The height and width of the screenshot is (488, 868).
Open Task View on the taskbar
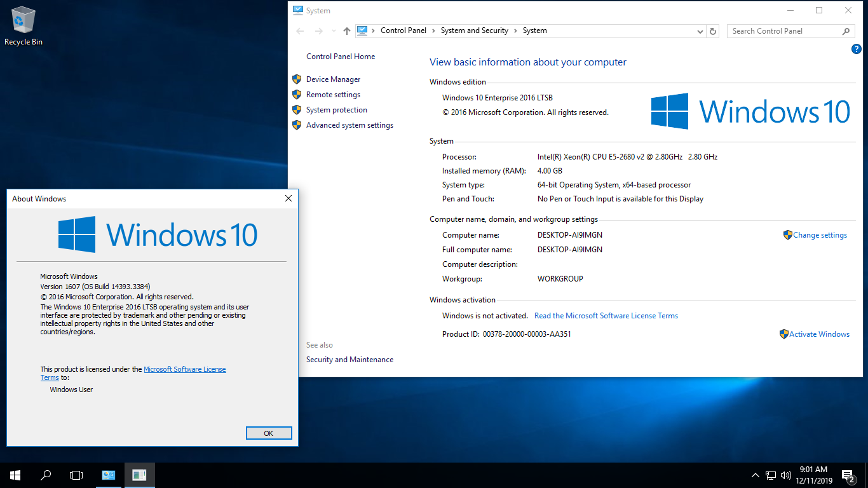click(x=76, y=475)
